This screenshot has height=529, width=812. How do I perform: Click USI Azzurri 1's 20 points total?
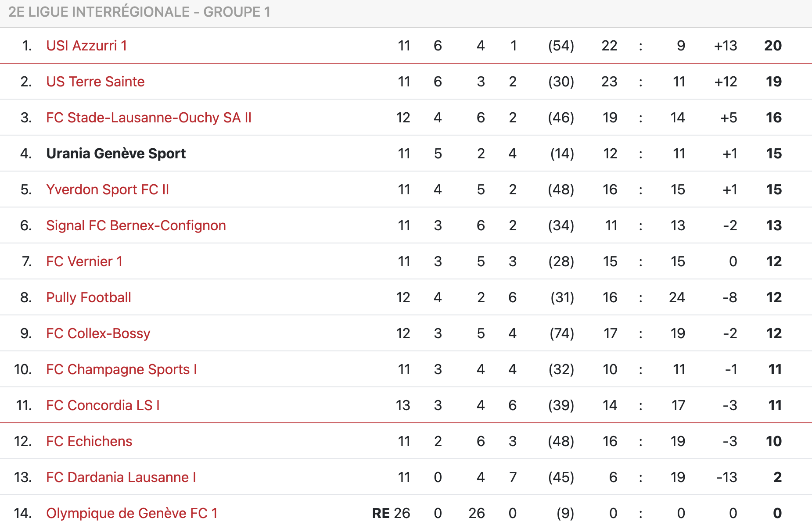coord(773,46)
